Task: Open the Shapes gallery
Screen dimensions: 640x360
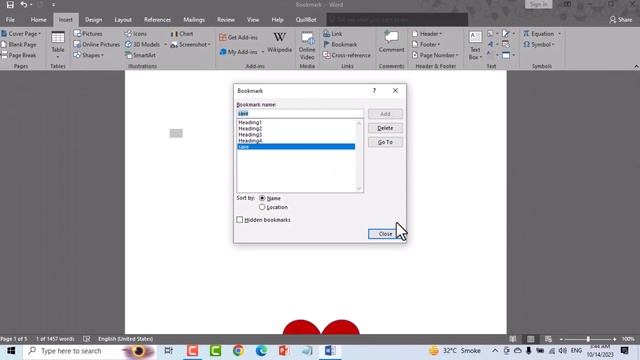Action: [x=89, y=55]
